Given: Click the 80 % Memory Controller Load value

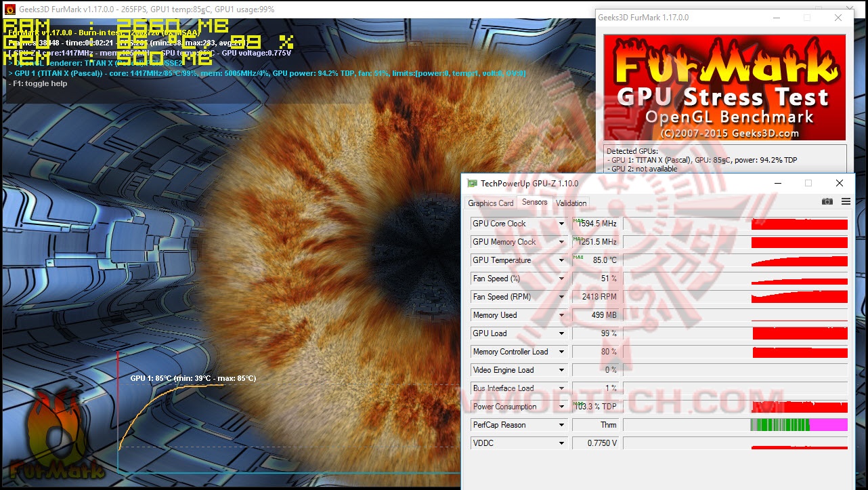Looking at the screenshot, I should 596,352.
